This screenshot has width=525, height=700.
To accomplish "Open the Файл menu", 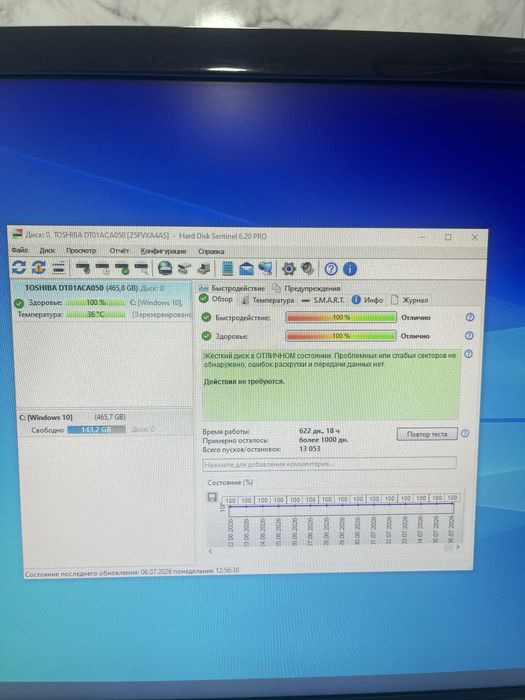I will tap(20, 250).
